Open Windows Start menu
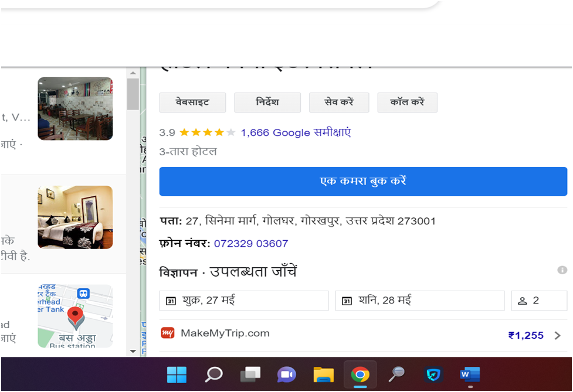 click(x=177, y=375)
